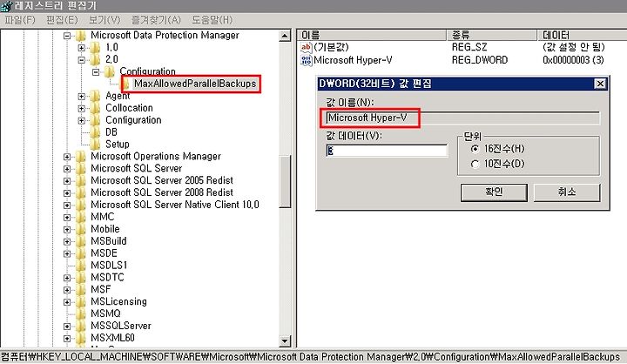Click the Microsoft SQL Server folder icon

[x=80, y=168]
